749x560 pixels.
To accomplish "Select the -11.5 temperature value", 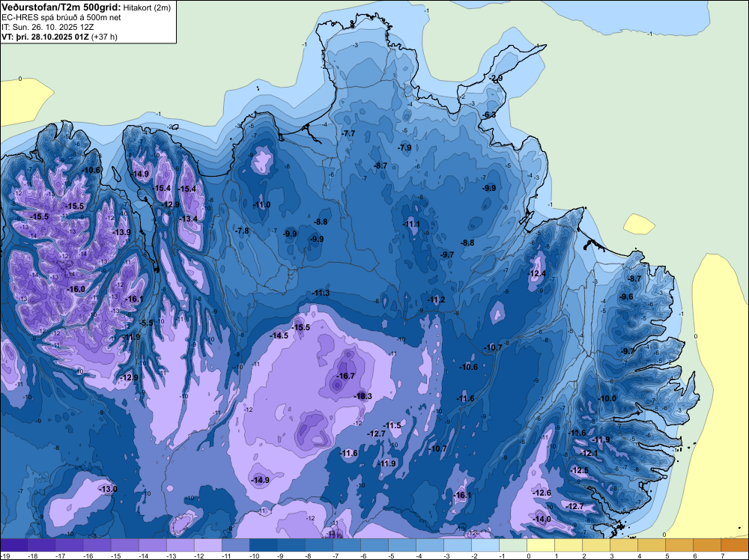I will tap(392, 425).
